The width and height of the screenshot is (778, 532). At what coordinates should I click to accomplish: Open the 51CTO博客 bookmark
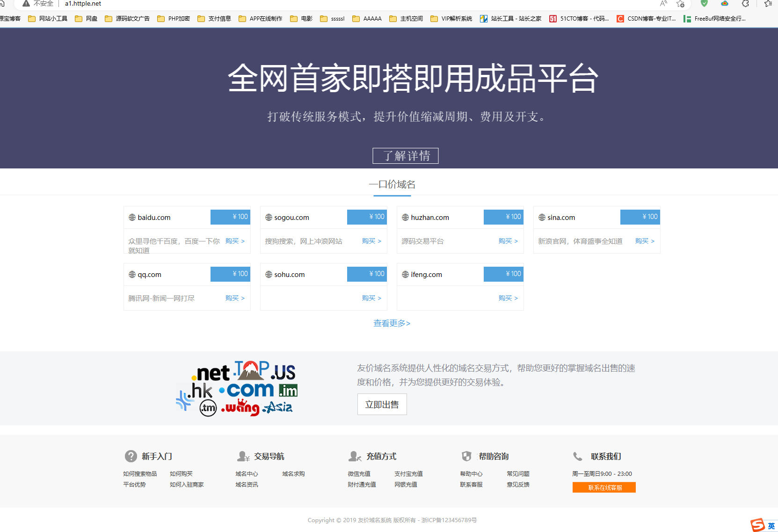(579, 19)
